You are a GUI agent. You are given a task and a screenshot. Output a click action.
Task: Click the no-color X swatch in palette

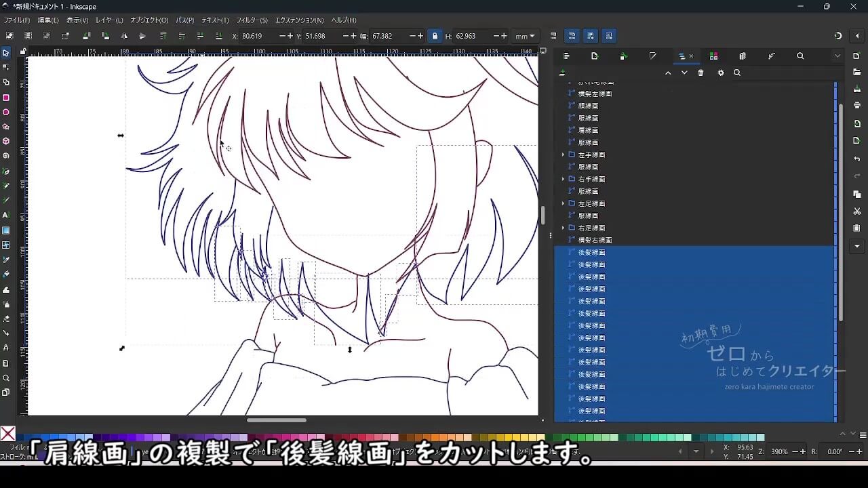pyautogui.click(x=7, y=434)
